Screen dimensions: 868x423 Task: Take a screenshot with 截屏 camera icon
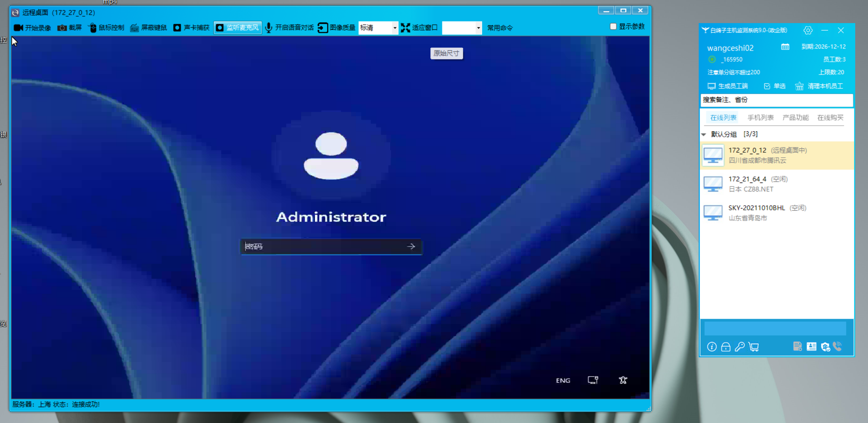(62, 28)
